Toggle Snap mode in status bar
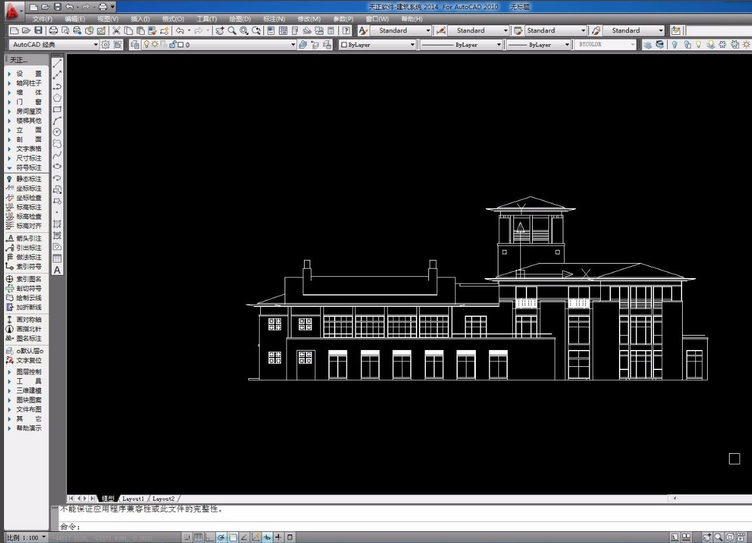 [x=187, y=537]
